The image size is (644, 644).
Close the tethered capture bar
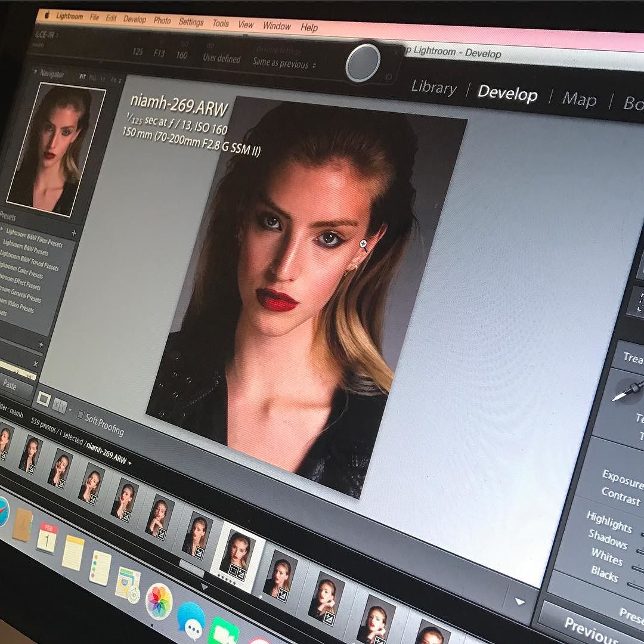click(397, 53)
